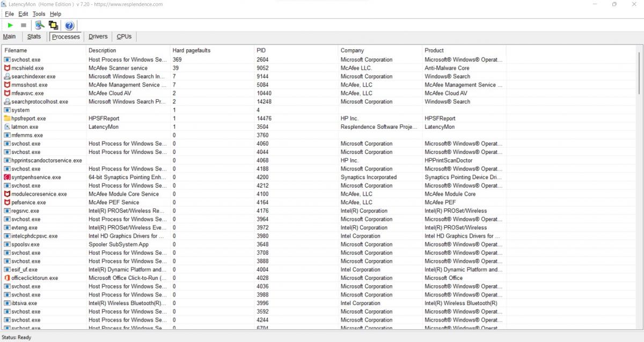Click the icon beside regsrvc.exe
The image size is (644, 342).
click(x=7, y=211)
